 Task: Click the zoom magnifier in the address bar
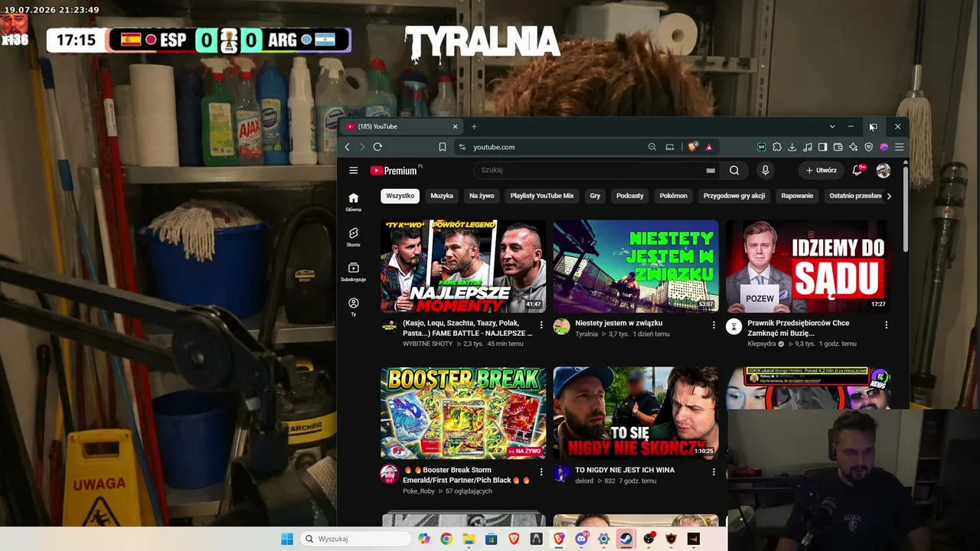pyautogui.click(x=652, y=147)
